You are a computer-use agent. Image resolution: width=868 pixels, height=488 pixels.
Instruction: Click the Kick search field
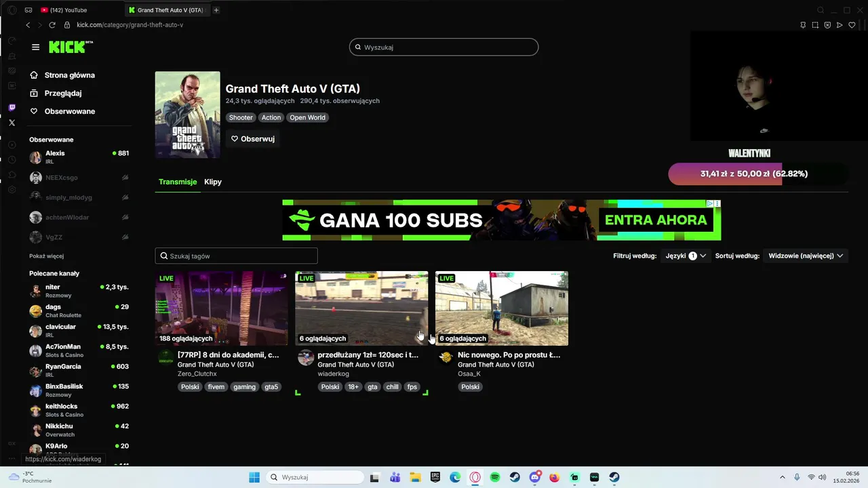444,47
